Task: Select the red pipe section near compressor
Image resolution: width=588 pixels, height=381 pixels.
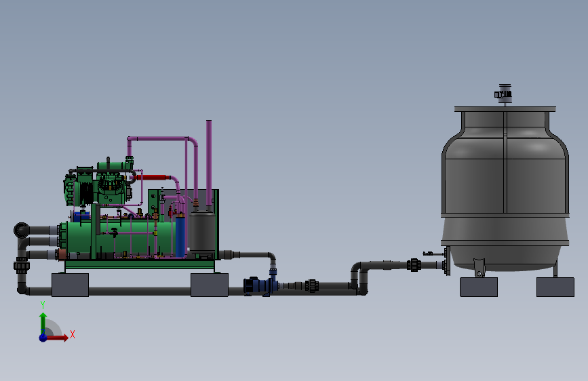Action: pyautogui.click(x=151, y=178)
